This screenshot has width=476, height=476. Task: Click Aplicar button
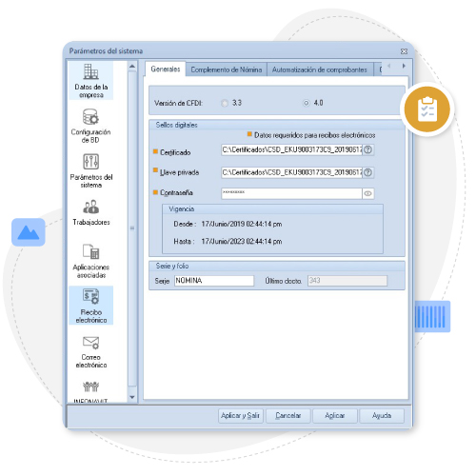point(335,416)
